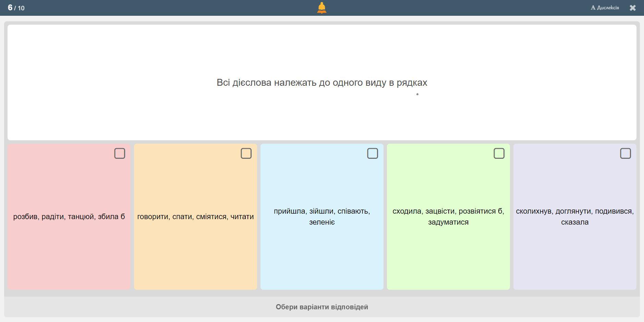The image size is (644, 322).
Task: Mark the checkbox on the lavender card
Action: click(x=625, y=153)
